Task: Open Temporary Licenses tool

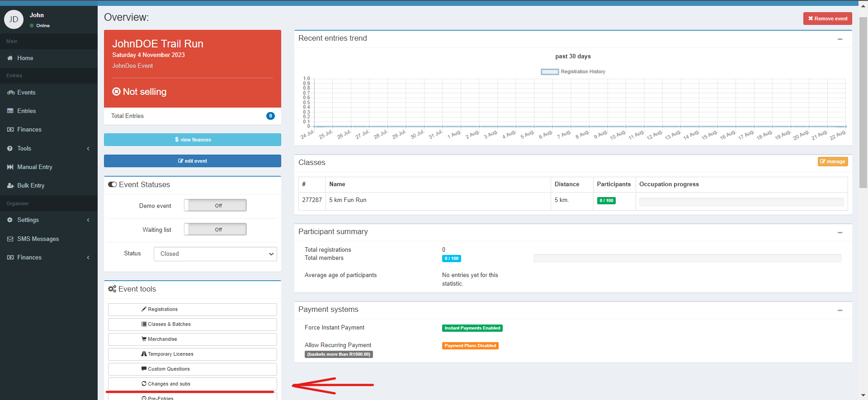Action: click(193, 354)
